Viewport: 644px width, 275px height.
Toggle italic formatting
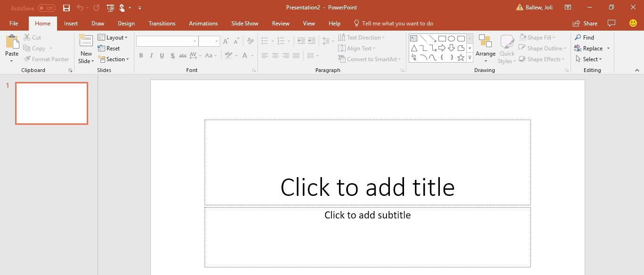click(151, 56)
